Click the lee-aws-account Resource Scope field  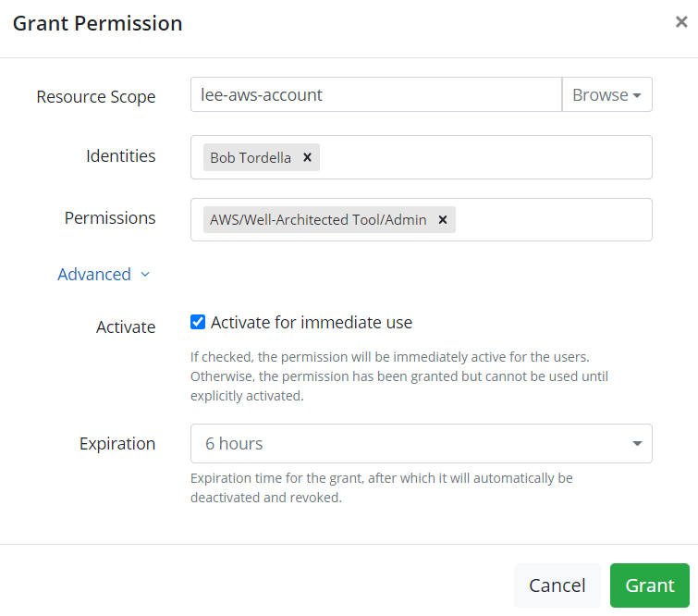pos(376,94)
